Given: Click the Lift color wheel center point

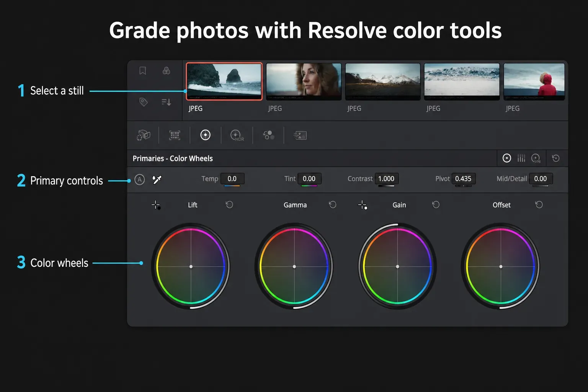Looking at the screenshot, I should coord(191,266).
